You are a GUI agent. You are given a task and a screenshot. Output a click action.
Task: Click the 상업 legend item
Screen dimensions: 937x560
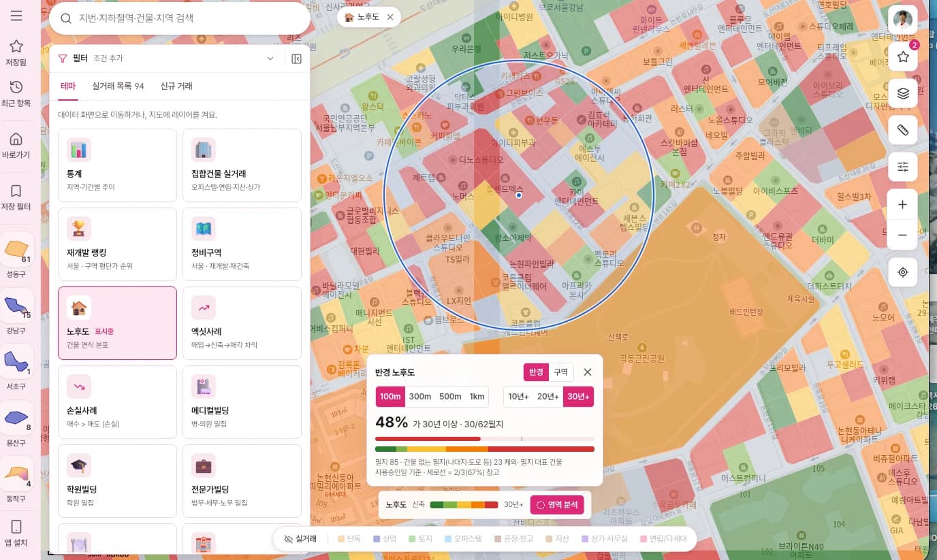click(x=385, y=539)
